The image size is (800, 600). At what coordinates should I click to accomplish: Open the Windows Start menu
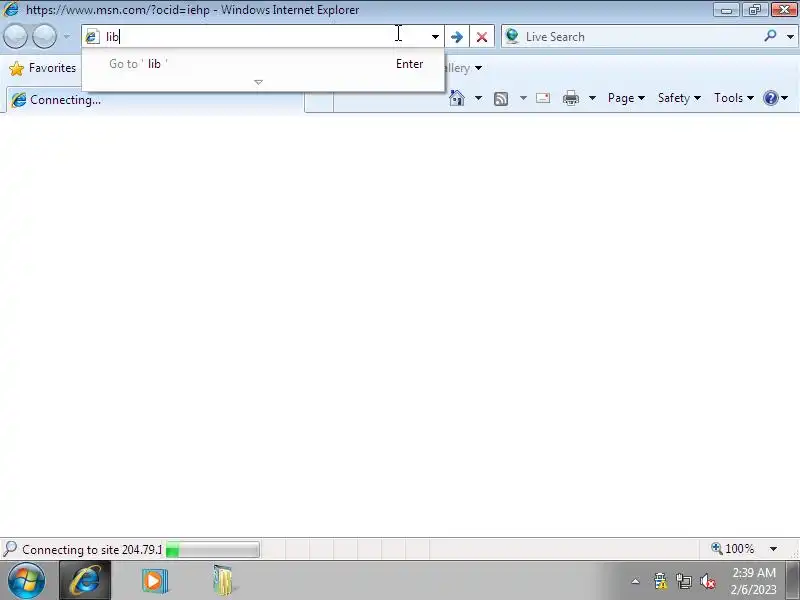(26, 581)
